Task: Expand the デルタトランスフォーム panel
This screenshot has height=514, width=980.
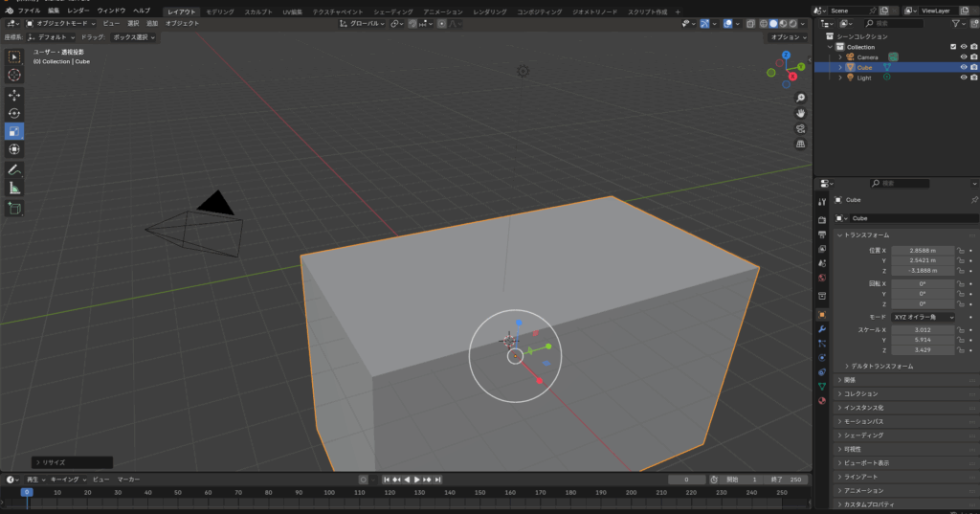Action: click(x=879, y=366)
